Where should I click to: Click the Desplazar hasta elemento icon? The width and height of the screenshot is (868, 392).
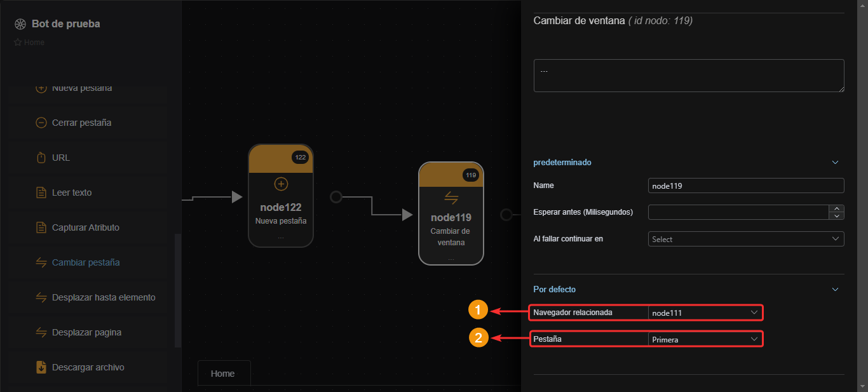pos(41,297)
